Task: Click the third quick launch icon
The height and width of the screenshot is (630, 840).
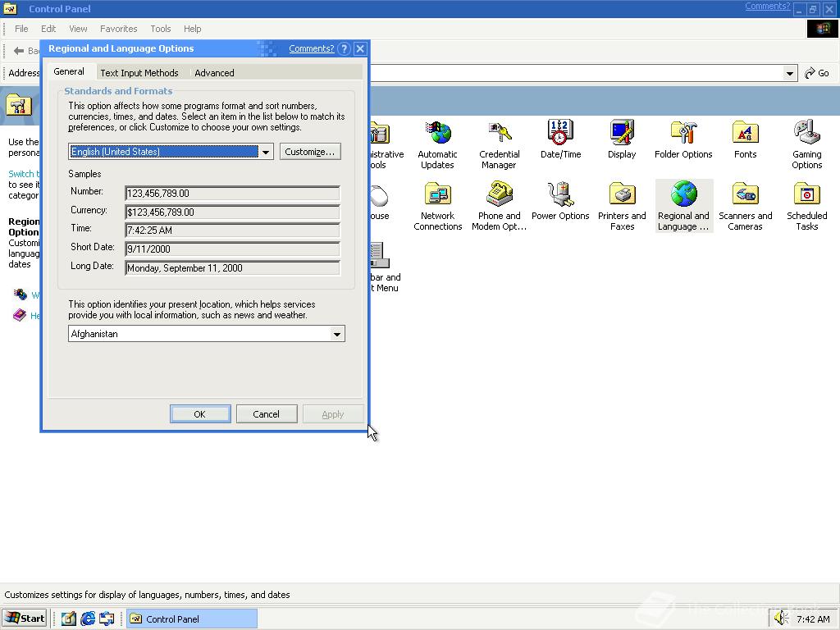Action: [x=107, y=619]
